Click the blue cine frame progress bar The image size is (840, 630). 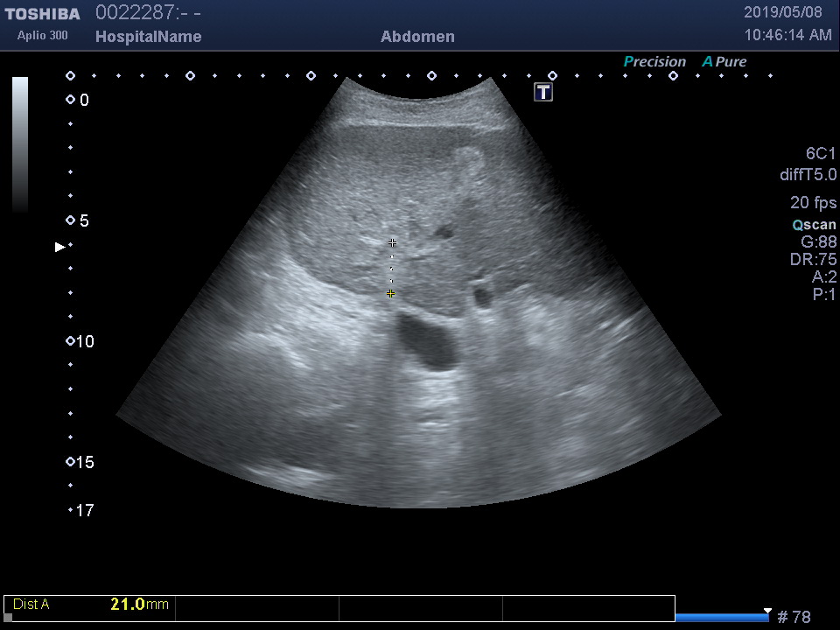[722, 618]
